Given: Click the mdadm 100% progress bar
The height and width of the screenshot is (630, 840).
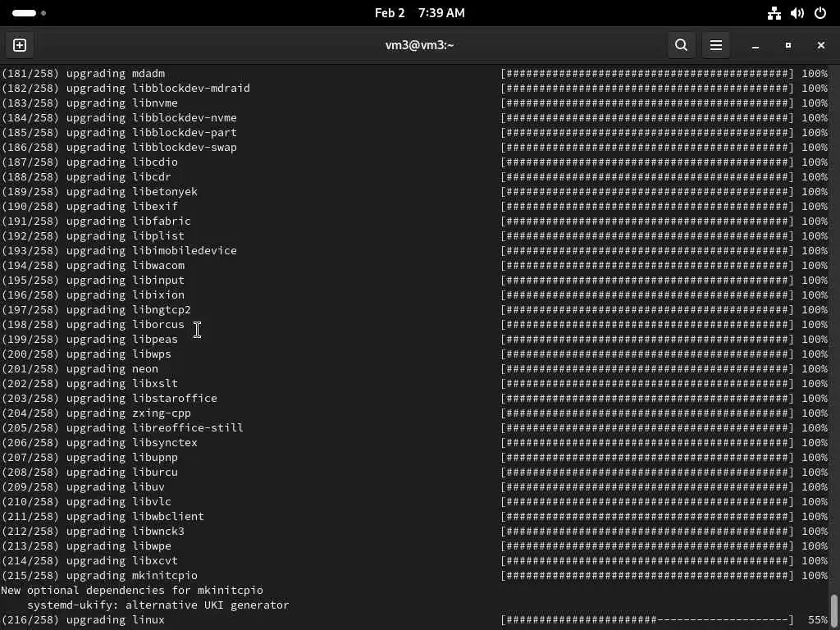Looking at the screenshot, I should tap(647, 74).
